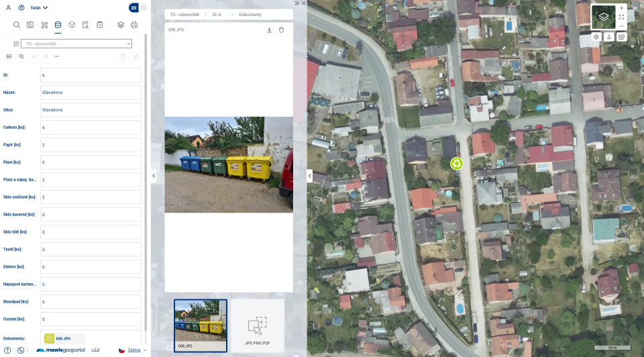644x357 pixels.
Task: Expand the TO - stanoviště layer dropdown
Action: pos(128,44)
